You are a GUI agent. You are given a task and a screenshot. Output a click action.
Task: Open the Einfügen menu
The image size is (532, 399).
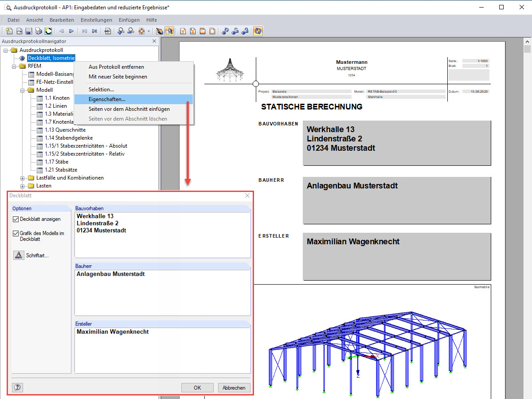click(129, 20)
